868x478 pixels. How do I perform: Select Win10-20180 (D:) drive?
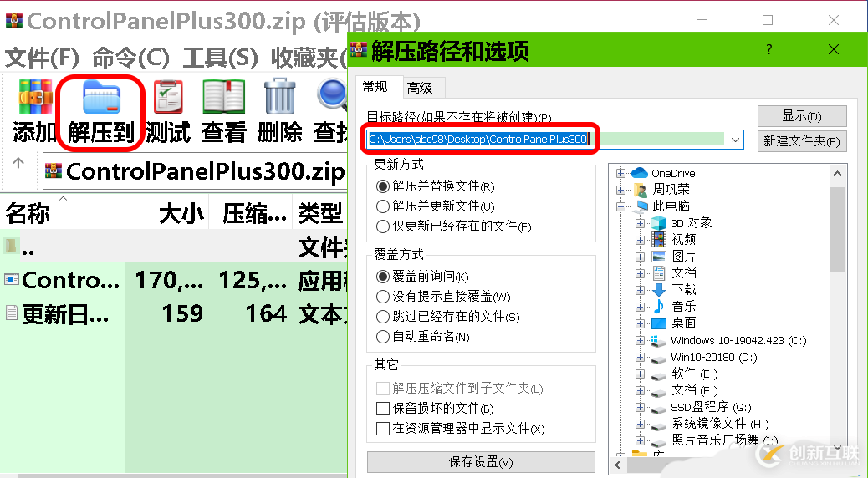point(713,357)
